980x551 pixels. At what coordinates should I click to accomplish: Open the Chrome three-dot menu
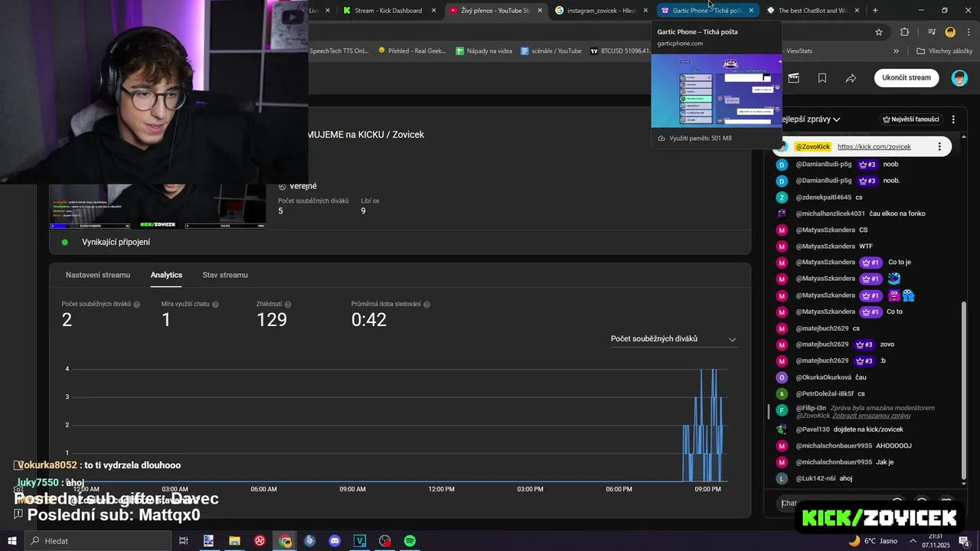coord(967,32)
